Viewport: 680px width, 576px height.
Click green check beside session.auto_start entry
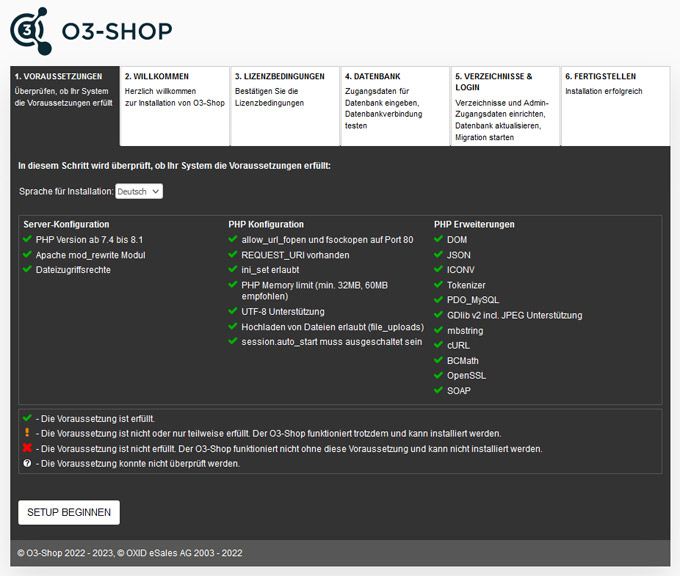point(233,341)
